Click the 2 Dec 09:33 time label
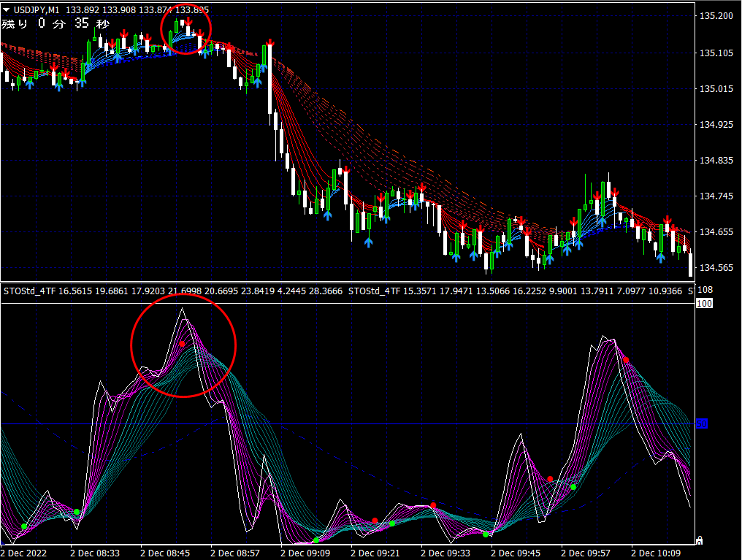The height and width of the screenshot is (560, 742). [445, 553]
